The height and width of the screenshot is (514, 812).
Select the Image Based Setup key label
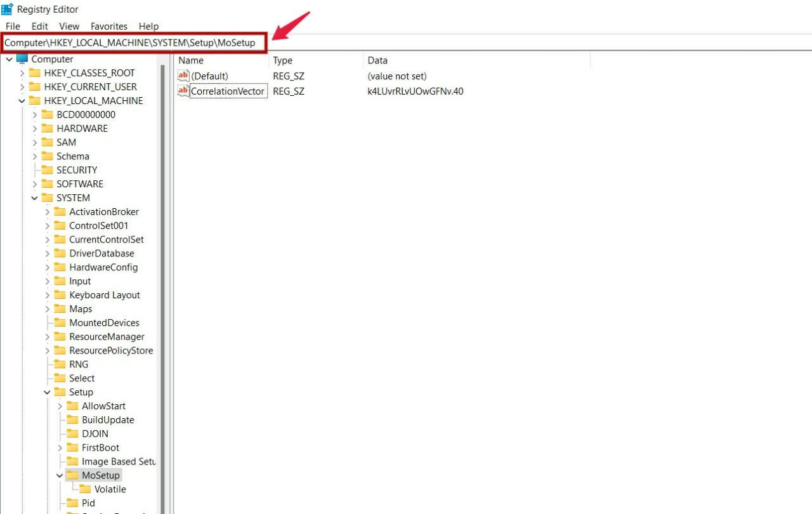(119, 462)
